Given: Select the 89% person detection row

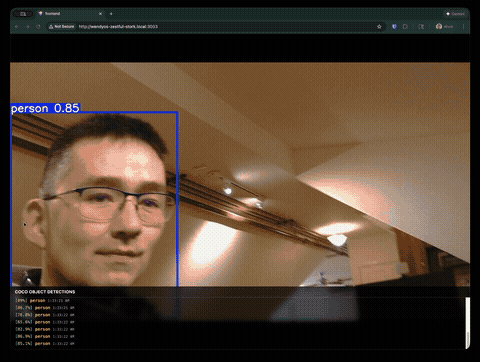Looking at the screenshot, I should [44, 300].
